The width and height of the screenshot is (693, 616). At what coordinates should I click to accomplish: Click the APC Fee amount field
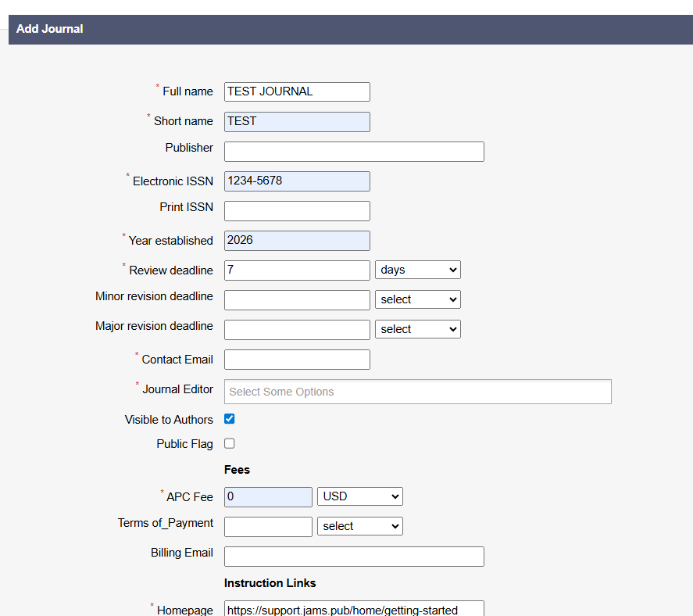268,496
